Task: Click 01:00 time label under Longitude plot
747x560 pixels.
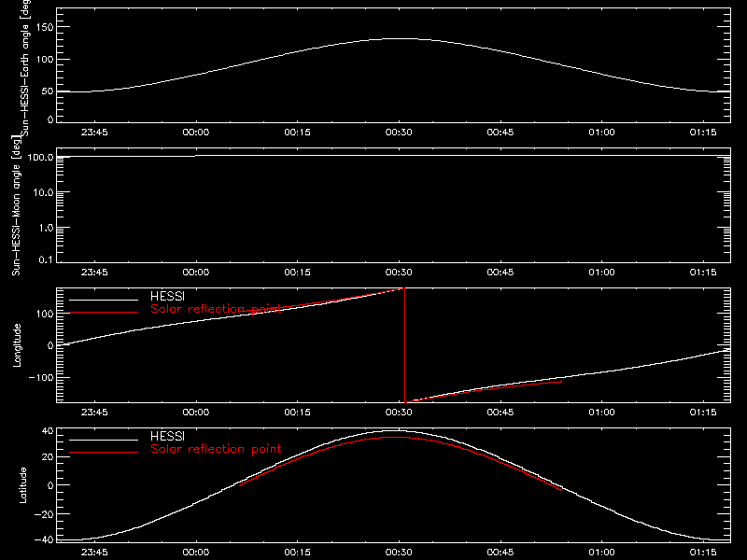Action: pos(601,413)
